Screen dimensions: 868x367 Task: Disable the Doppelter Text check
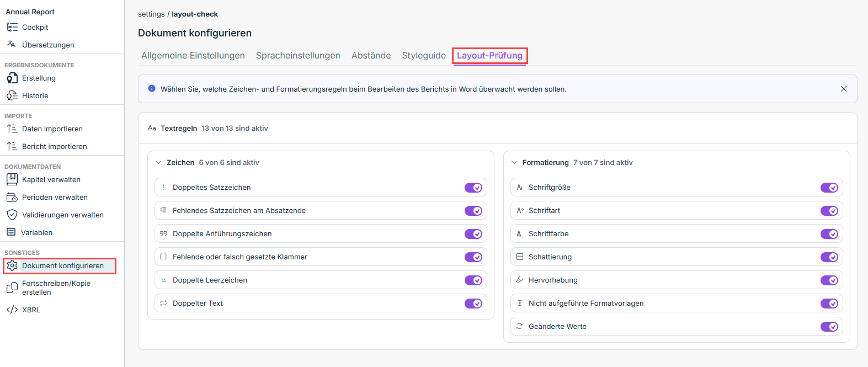point(473,304)
